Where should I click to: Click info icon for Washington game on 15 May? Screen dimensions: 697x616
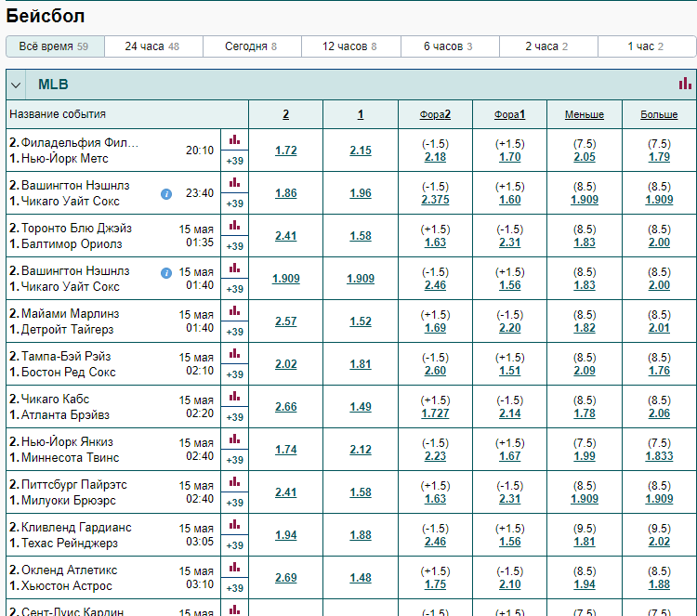166,273
